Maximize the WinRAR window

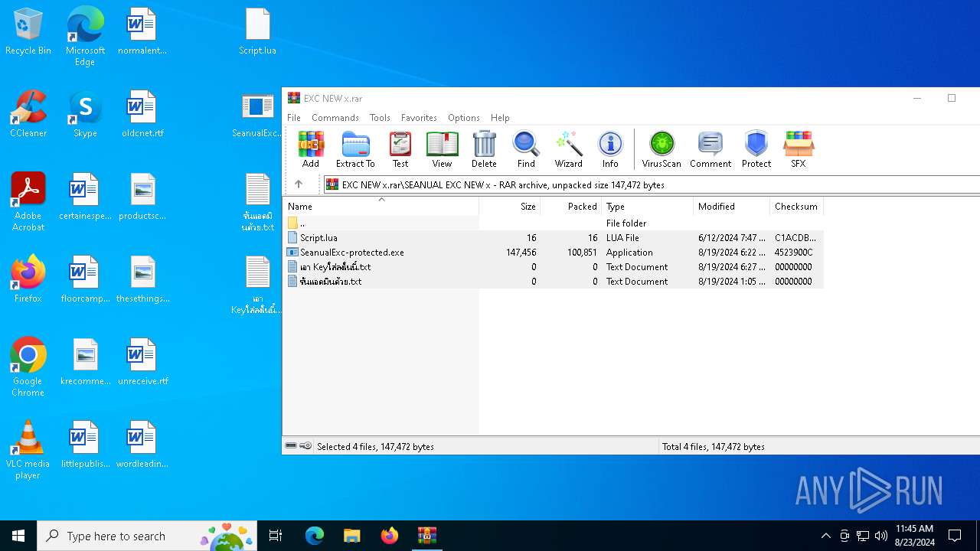952,98
